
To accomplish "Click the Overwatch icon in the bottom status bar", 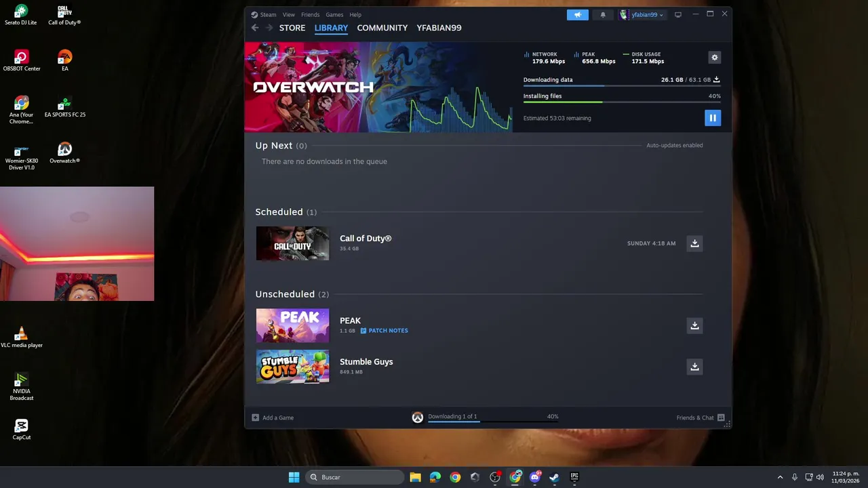I will pyautogui.click(x=418, y=418).
